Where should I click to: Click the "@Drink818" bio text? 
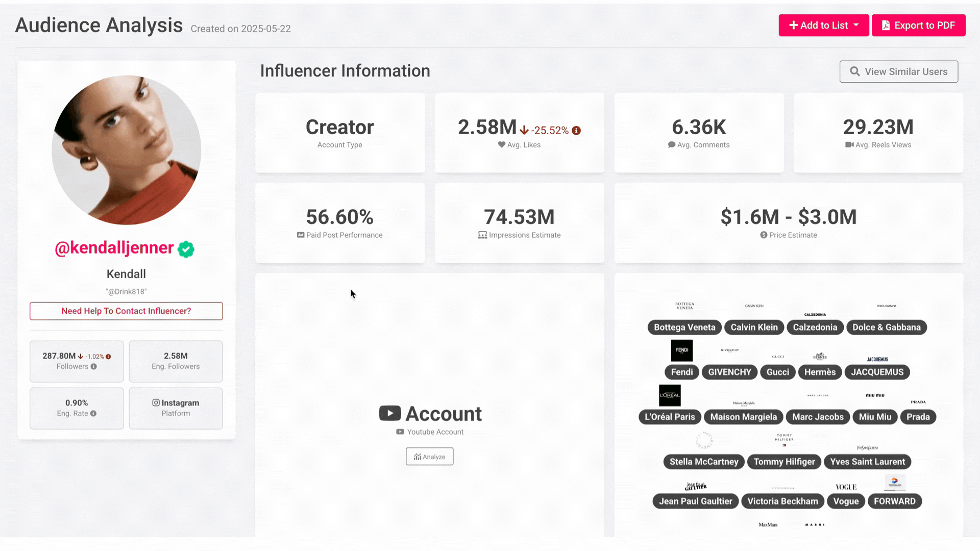point(126,292)
